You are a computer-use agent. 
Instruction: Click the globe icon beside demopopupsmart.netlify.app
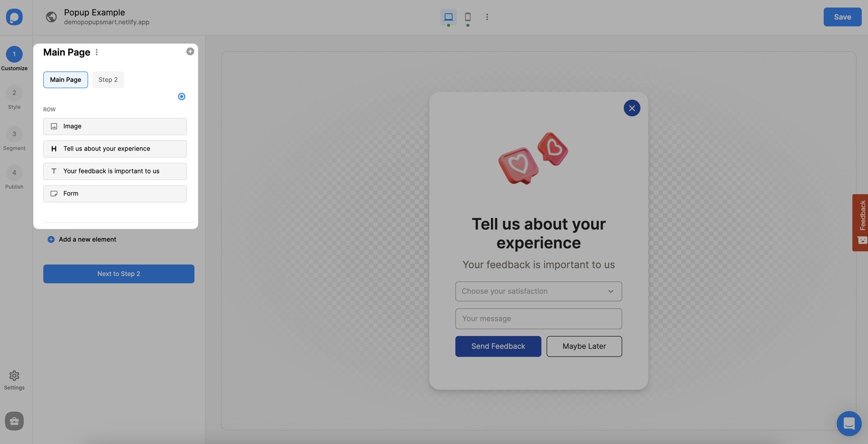coord(51,17)
